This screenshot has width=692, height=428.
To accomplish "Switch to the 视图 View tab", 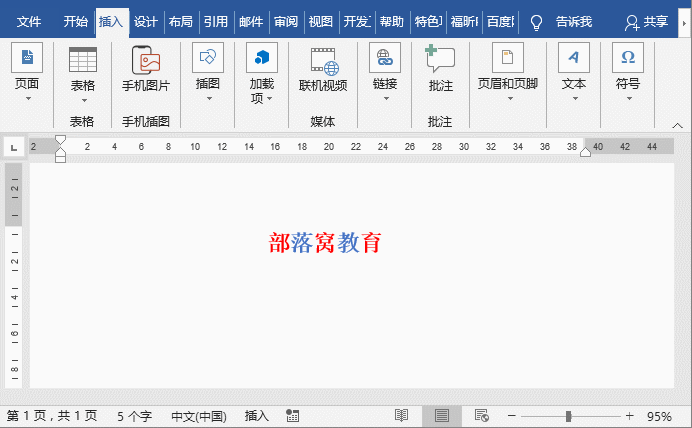I will point(321,22).
